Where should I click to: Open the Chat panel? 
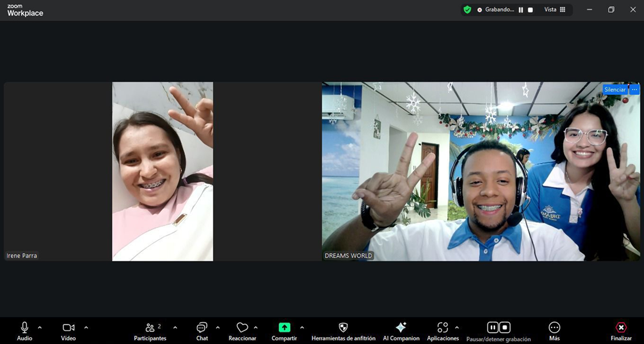pyautogui.click(x=202, y=328)
